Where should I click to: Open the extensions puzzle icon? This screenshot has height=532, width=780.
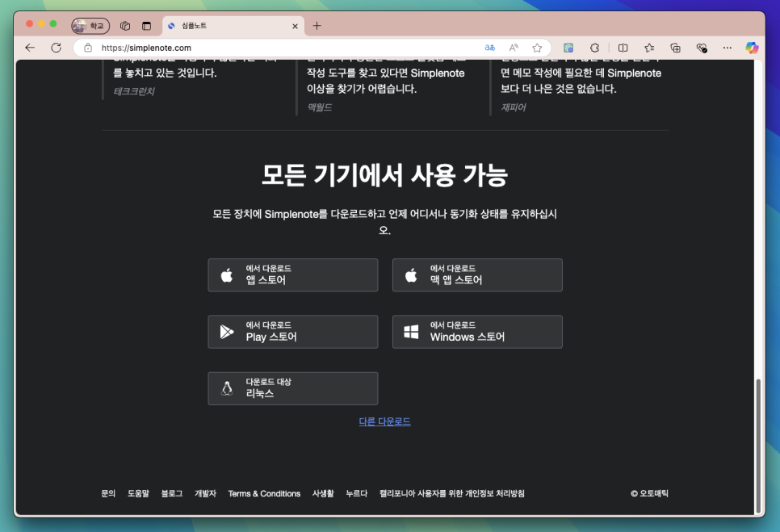[594, 48]
